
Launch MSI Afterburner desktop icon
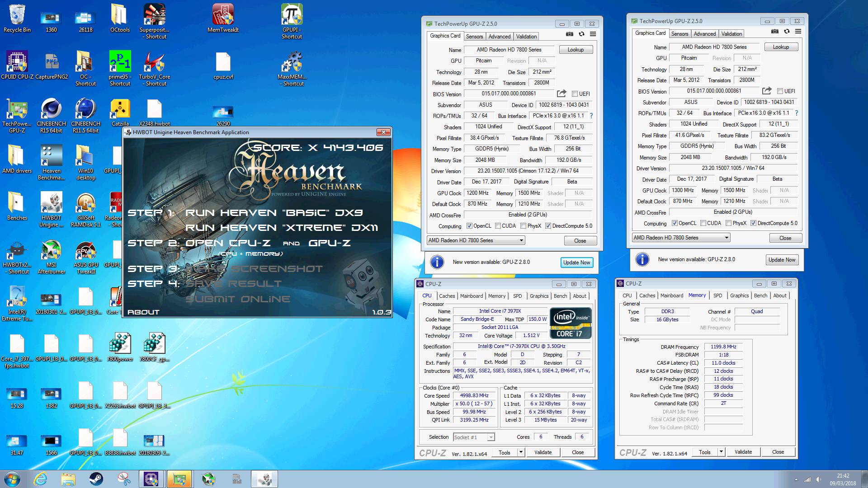[51, 256]
